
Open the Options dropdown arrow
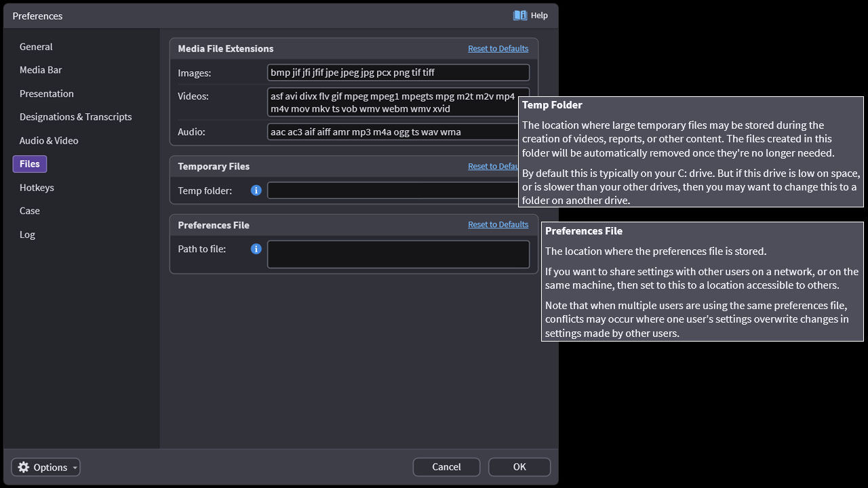click(x=75, y=468)
